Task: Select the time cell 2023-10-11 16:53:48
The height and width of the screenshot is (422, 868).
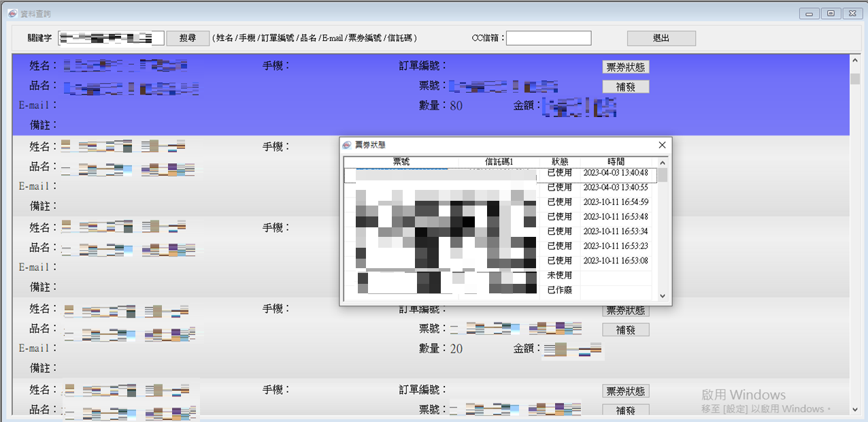Action: [616, 216]
